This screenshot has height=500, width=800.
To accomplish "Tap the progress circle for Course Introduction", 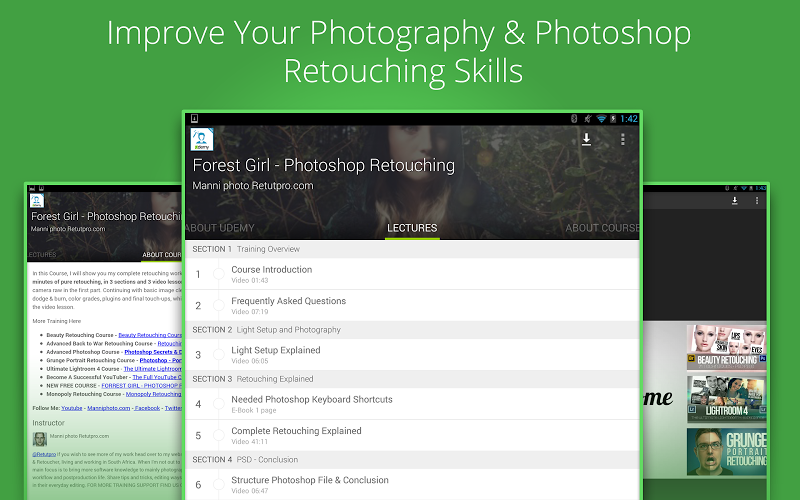I will click(x=218, y=274).
